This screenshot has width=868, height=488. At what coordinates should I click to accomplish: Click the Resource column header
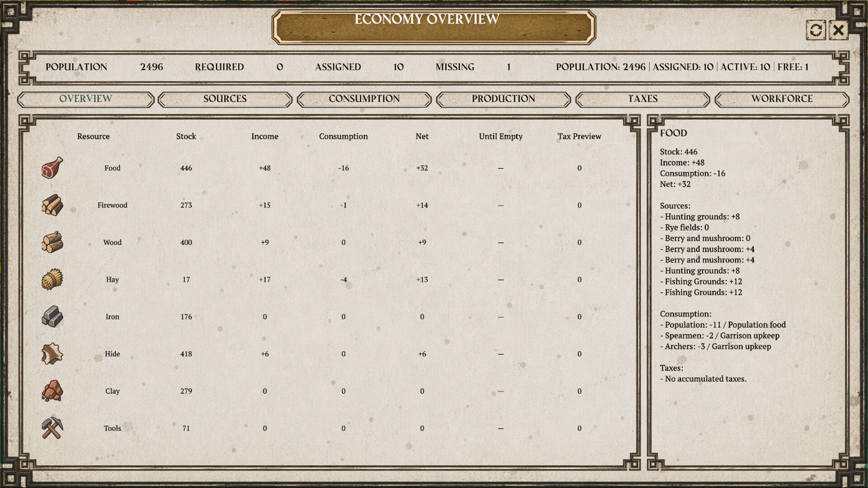94,136
